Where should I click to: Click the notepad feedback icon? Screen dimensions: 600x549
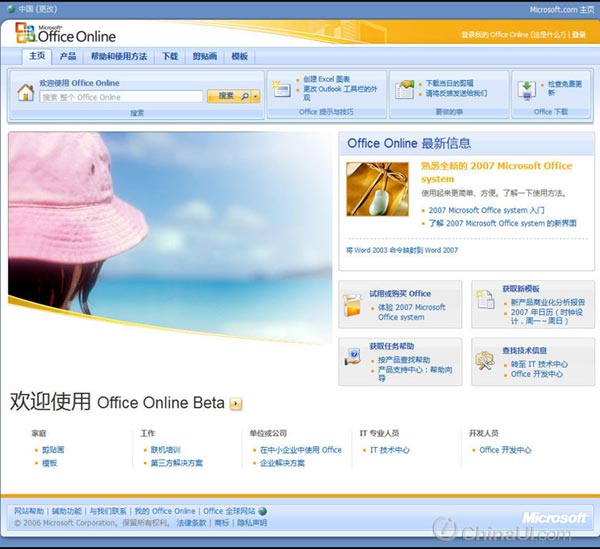click(x=404, y=89)
